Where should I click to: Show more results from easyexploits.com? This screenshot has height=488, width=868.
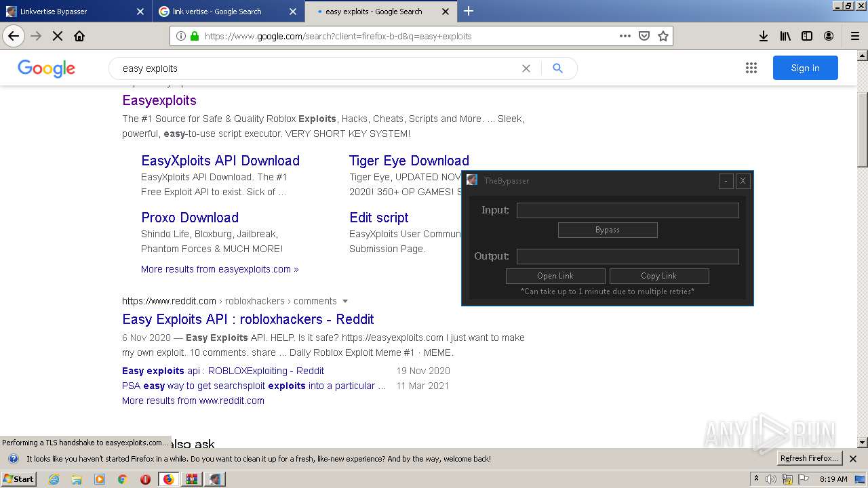tap(220, 269)
